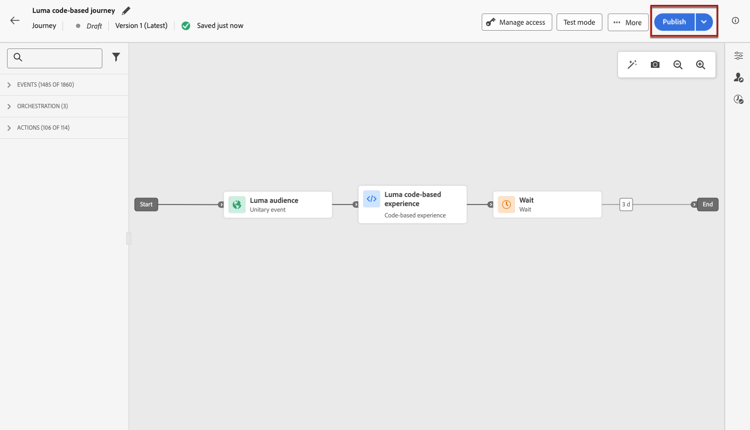Viewport: 750px width, 430px height.
Task: Click the Manage access button
Action: click(517, 22)
